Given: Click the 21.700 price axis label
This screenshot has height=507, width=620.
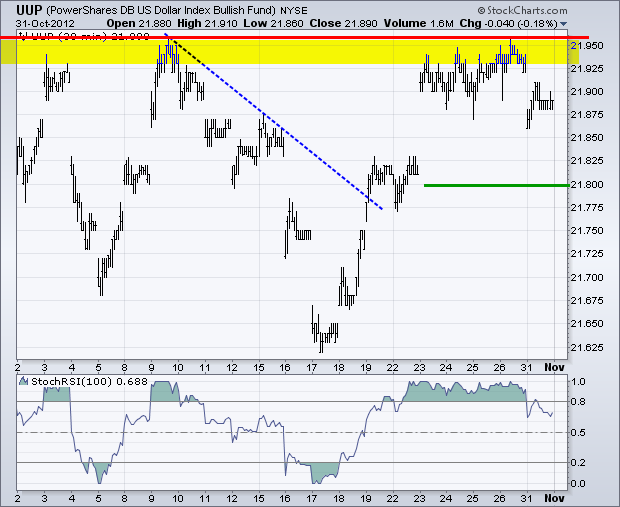Looking at the screenshot, I should click(587, 278).
